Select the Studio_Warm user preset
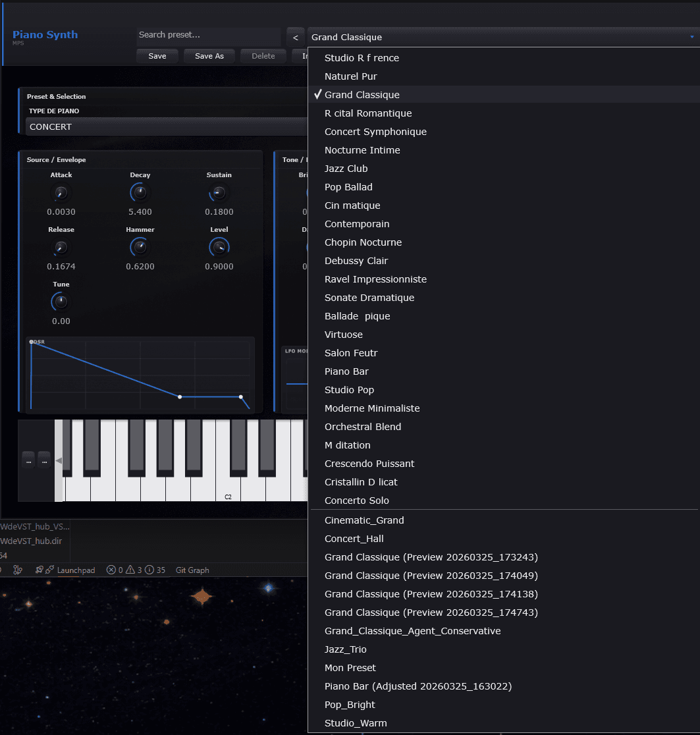Image resolution: width=700 pixels, height=735 pixels. pyautogui.click(x=356, y=723)
